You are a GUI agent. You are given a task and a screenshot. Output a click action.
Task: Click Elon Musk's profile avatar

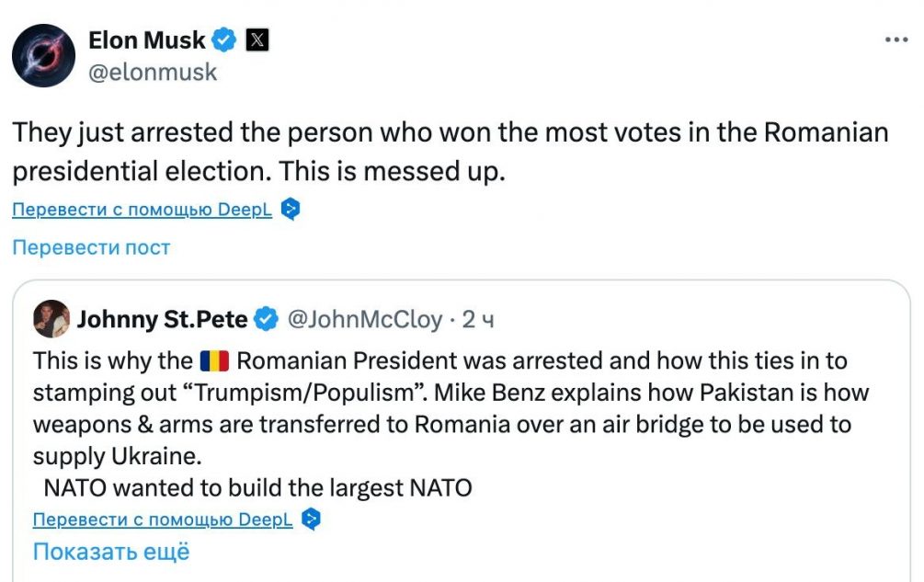click(43, 55)
